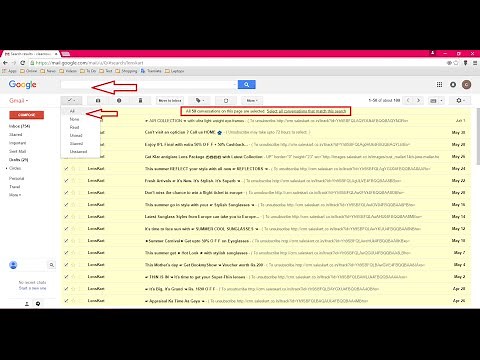
Task: Click 'Select all conversations that match this search'
Action: [x=306, y=111]
